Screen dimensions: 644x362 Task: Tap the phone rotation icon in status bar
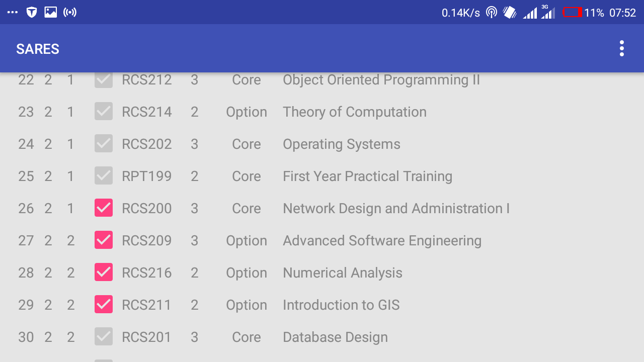[x=510, y=13]
